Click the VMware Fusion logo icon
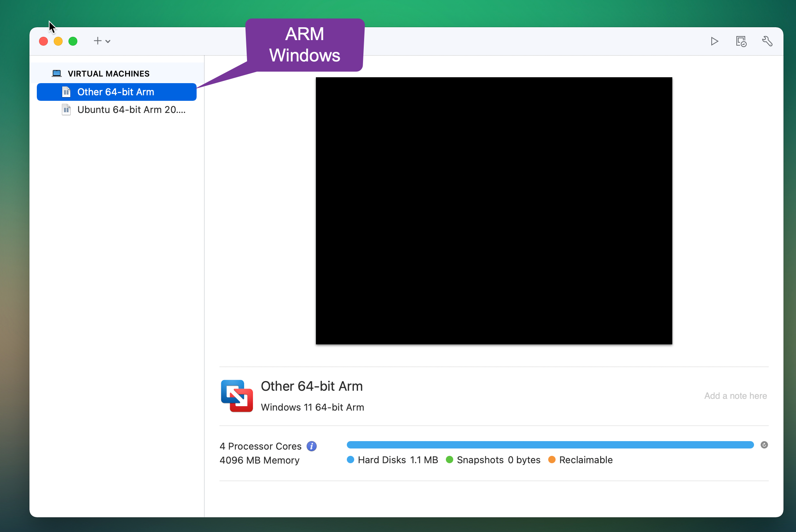 pos(237,396)
